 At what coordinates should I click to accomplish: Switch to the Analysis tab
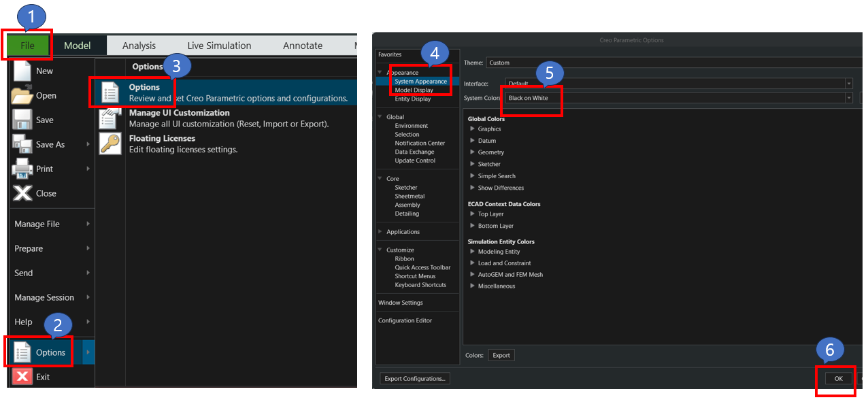pyautogui.click(x=139, y=46)
